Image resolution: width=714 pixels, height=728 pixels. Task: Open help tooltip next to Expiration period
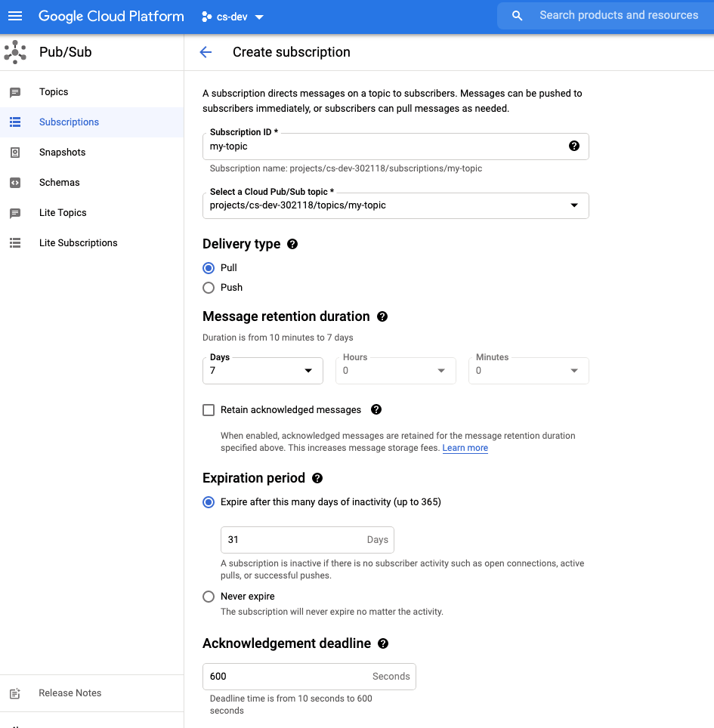(x=317, y=478)
